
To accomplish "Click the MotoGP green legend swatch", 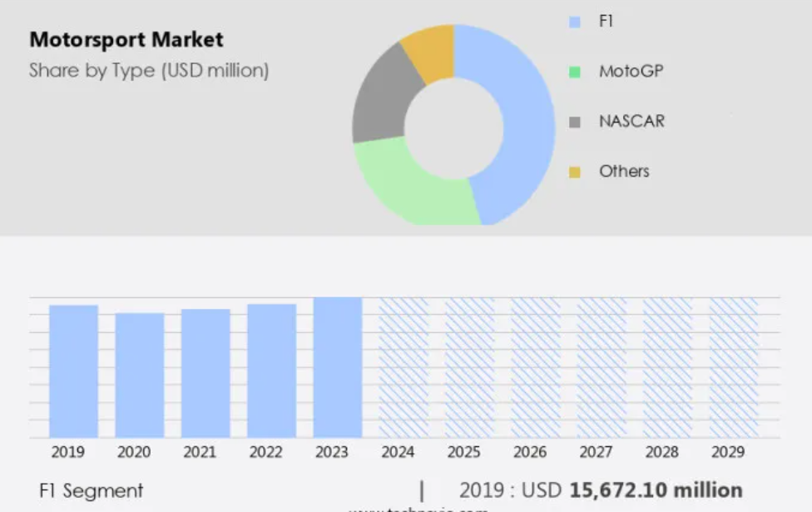I will click(x=574, y=72).
